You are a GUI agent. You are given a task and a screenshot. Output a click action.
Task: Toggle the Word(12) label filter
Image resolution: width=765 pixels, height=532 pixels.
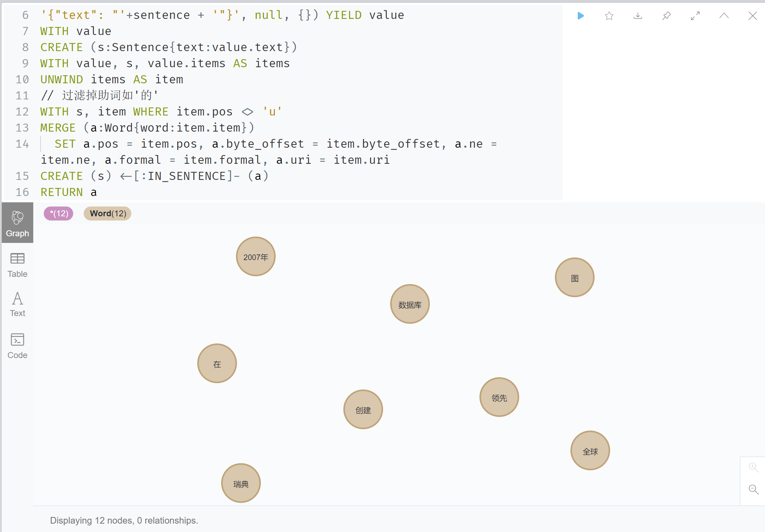coord(107,213)
